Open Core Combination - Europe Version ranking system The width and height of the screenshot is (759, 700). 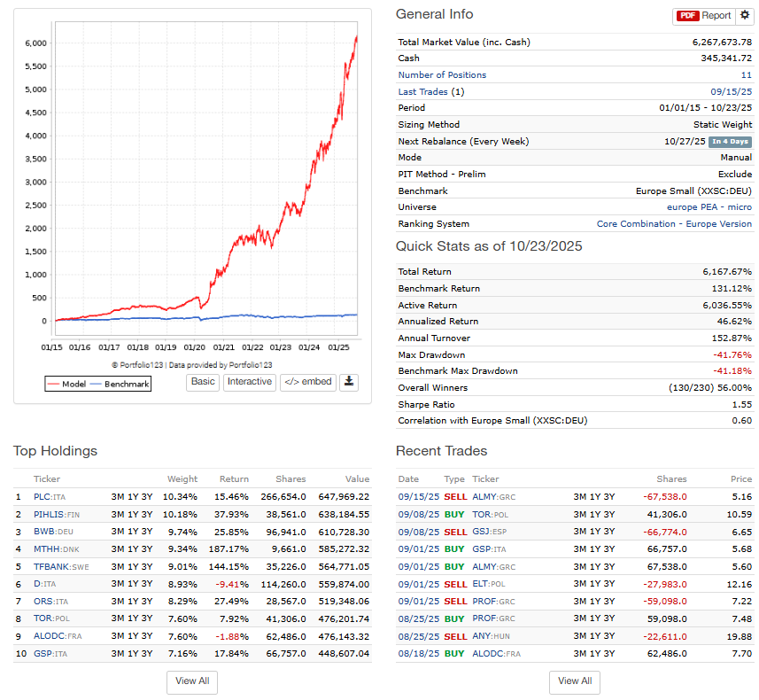pyautogui.click(x=674, y=223)
